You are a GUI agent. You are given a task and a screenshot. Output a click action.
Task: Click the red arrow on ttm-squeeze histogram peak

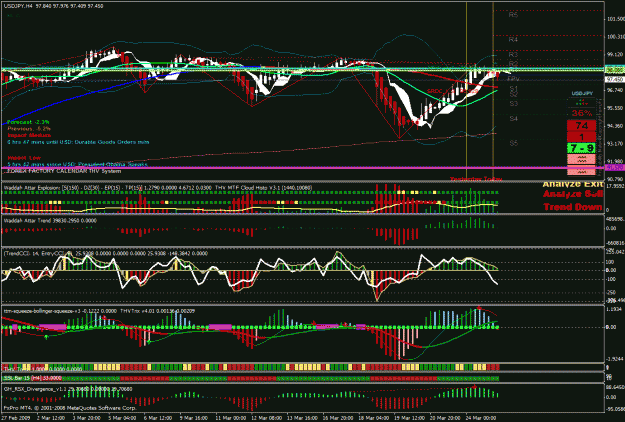pyautogui.click(x=479, y=308)
